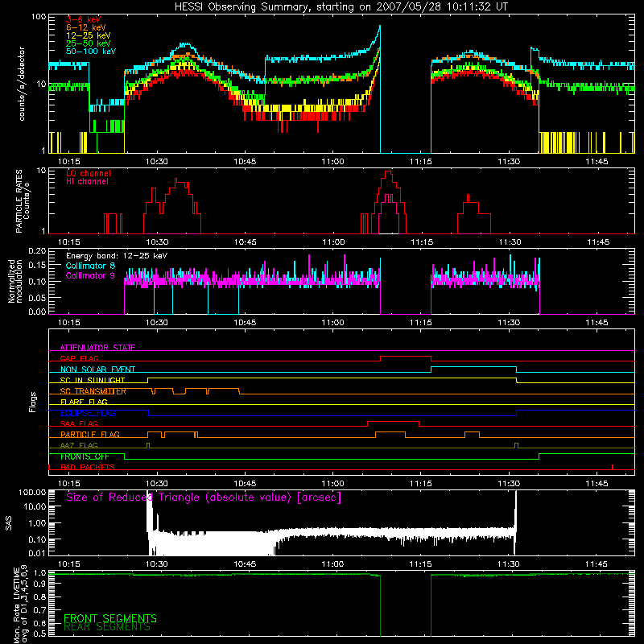Click the bad packets marker near 11:47

613,467
